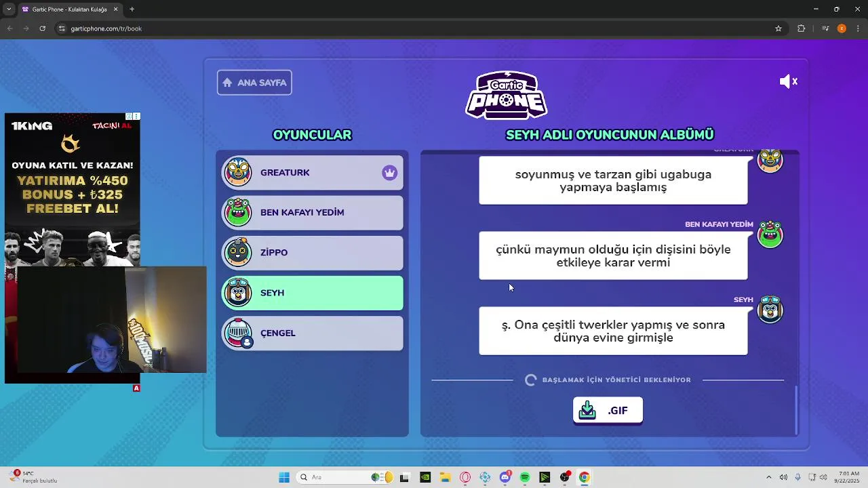Click BEN KAFAYI YEDİM's green monster avatar
Screen dimensions: 868x488
238,212
